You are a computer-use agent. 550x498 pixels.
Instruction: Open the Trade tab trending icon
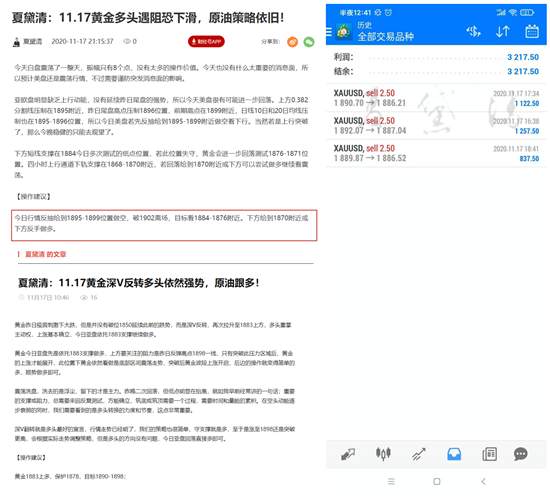(x=418, y=454)
